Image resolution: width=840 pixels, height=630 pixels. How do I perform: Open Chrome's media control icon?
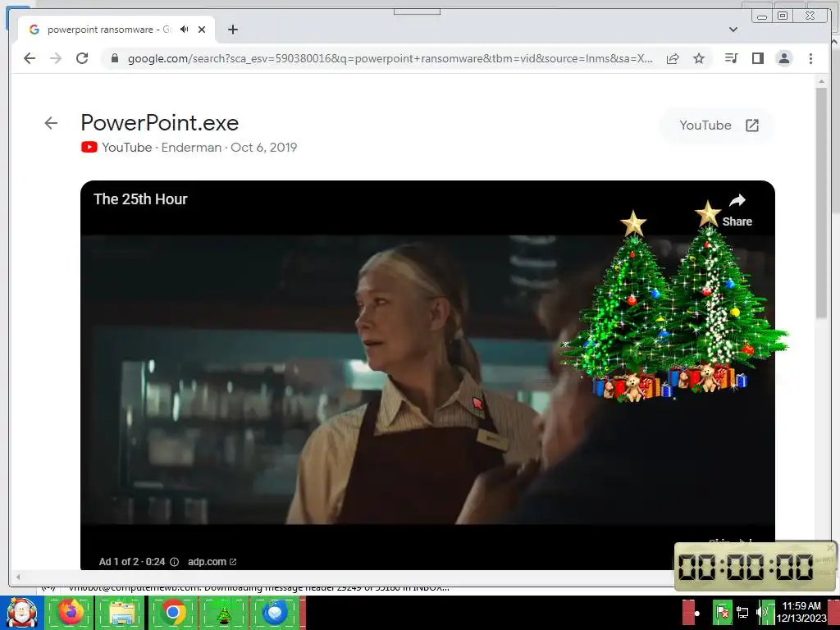click(x=731, y=58)
